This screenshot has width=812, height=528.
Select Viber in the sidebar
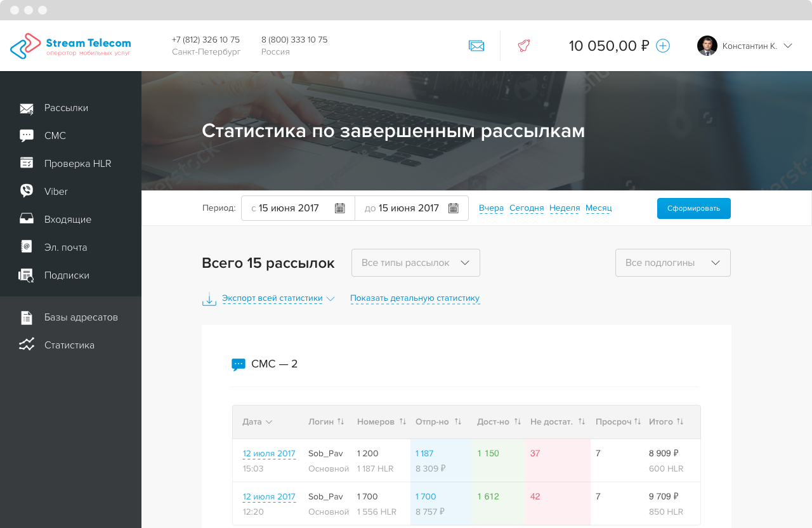(56, 192)
